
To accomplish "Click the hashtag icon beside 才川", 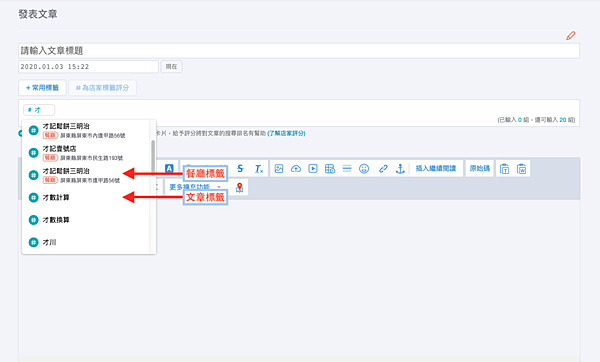I will (x=34, y=242).
